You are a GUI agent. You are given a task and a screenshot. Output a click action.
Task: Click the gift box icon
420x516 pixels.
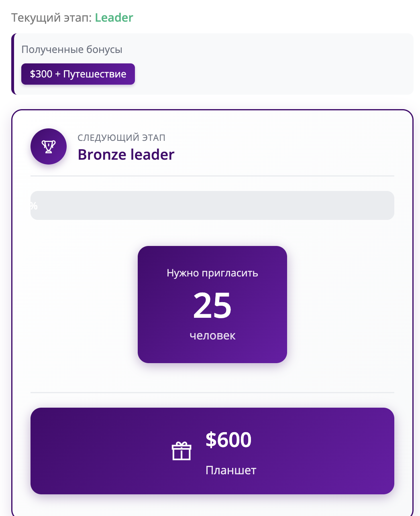pos(181,451)
